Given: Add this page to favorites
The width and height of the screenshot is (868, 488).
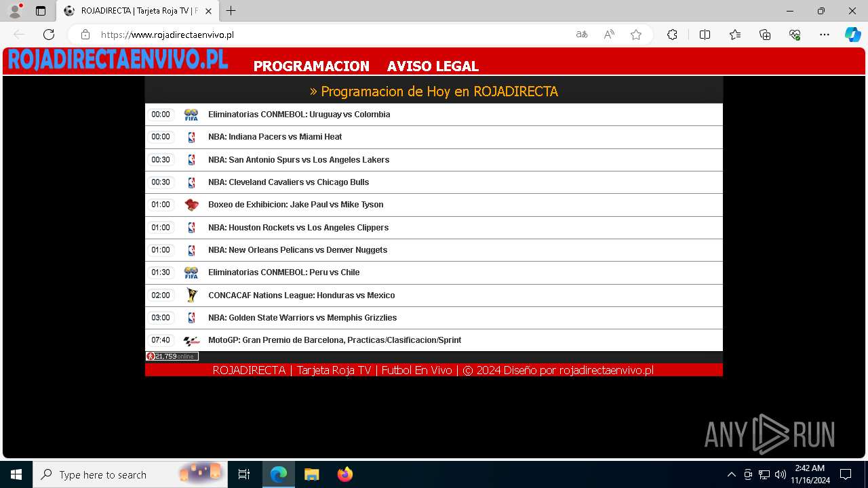Looking at the screenshot, I should pyautogui.click(x=636, y=35).
